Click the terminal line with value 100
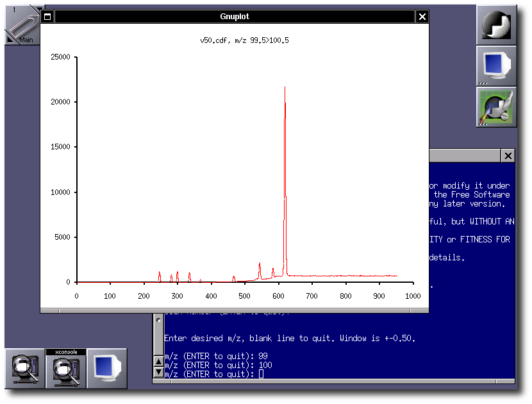The height and width of the screenshot is (404, 532). point(218,366)
